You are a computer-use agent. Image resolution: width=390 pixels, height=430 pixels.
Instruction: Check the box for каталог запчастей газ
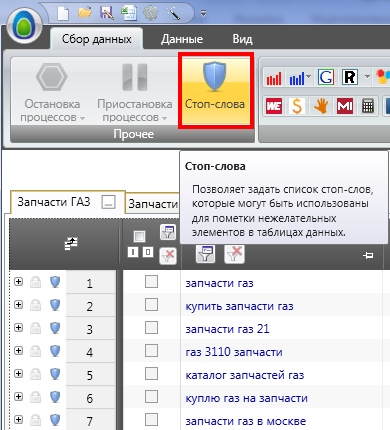(151, 374)
